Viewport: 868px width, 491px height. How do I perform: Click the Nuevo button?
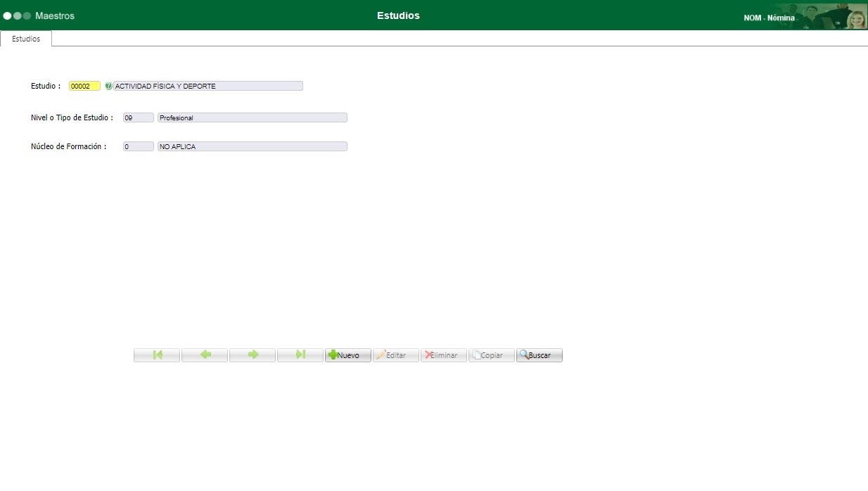pyautogui.click(x=348, y=355)
